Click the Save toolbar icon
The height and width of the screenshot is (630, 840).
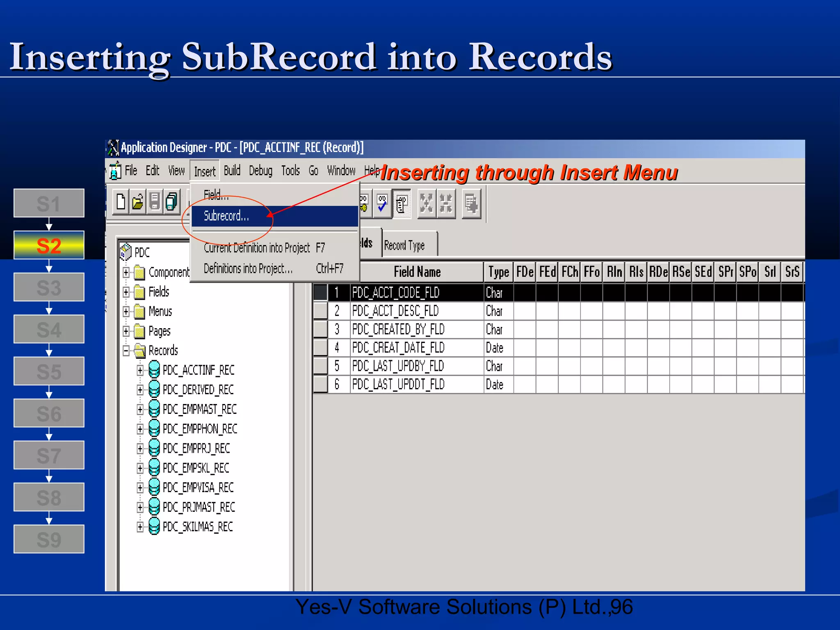pyautogui.click(x=155, y=202)
